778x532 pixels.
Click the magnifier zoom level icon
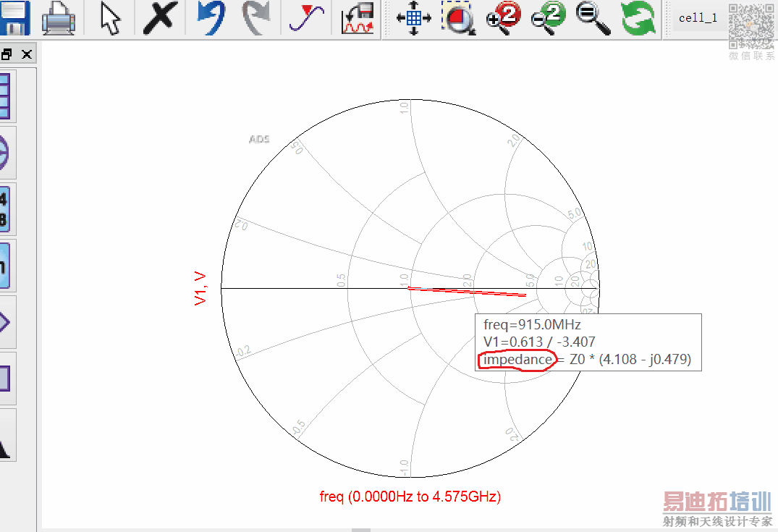coord(593,18)
